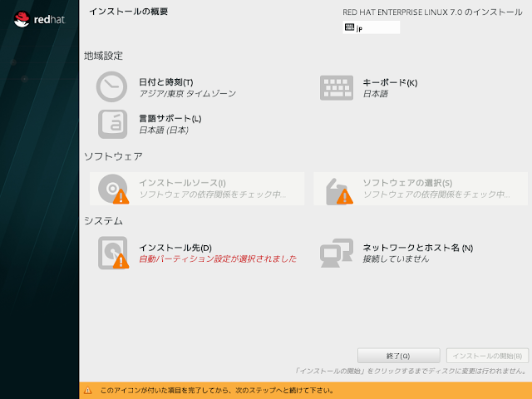Click 日本語 under キーボード
Screen dimensions: 532x399
tap(375, 94)
